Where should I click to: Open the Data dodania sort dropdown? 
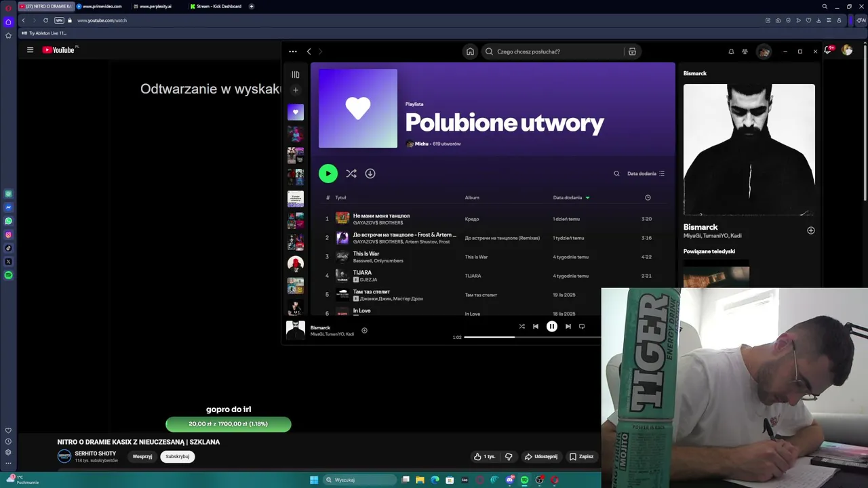tap(646, 174)
